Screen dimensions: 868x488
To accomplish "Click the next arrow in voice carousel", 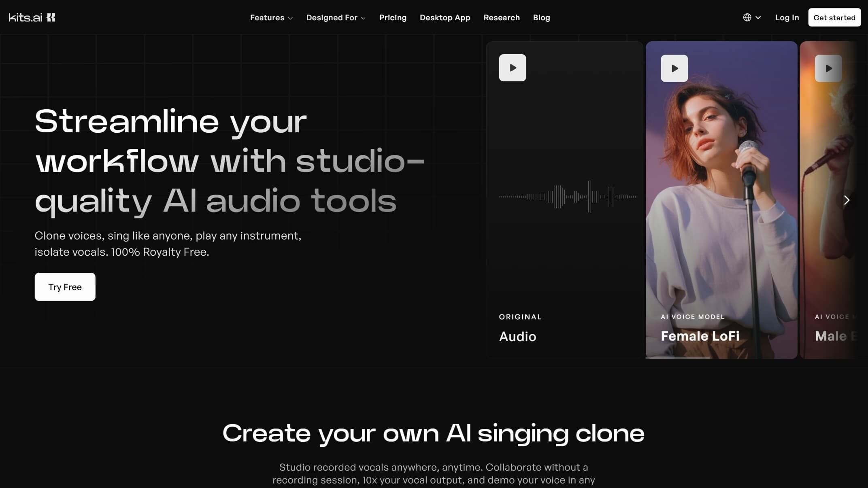I will [x=846, y=200].
